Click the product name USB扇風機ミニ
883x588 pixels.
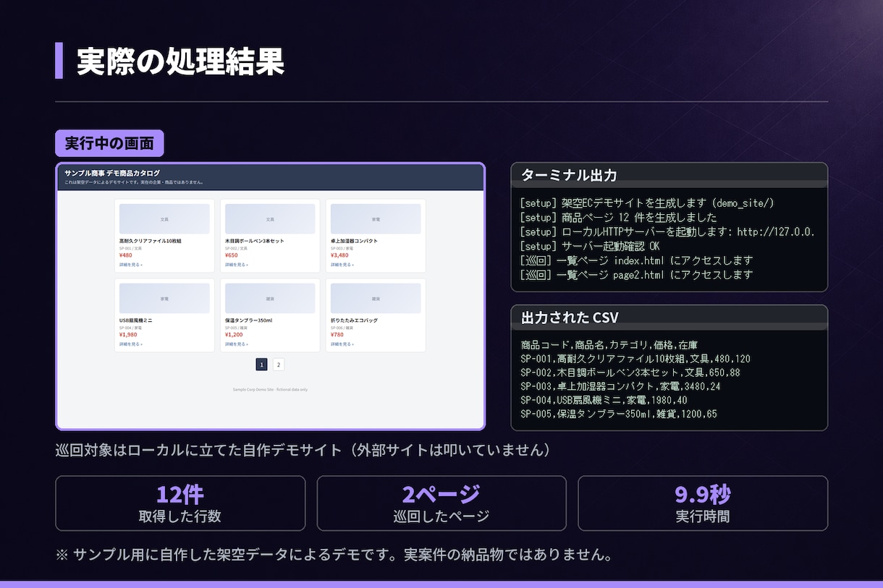pyautogui.click(x=135, y=320)
